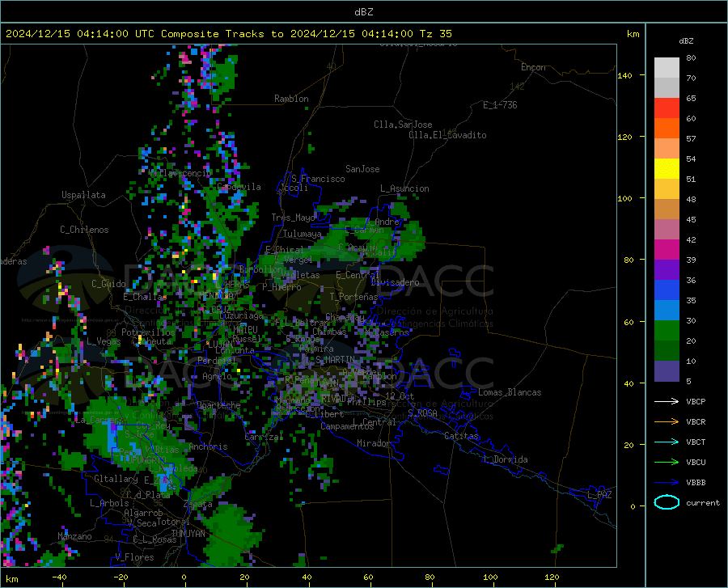Click the 'dBZ' title at the top
The width and height of the screenshot is (728, 588).
[x=363, y=12]
